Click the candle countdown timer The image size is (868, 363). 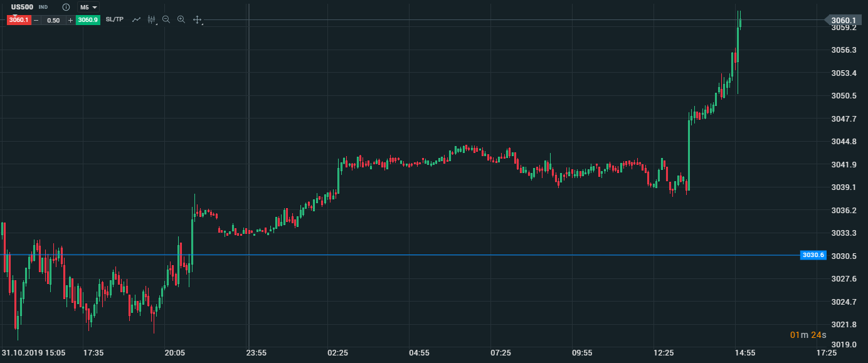(x=808, y=335)
